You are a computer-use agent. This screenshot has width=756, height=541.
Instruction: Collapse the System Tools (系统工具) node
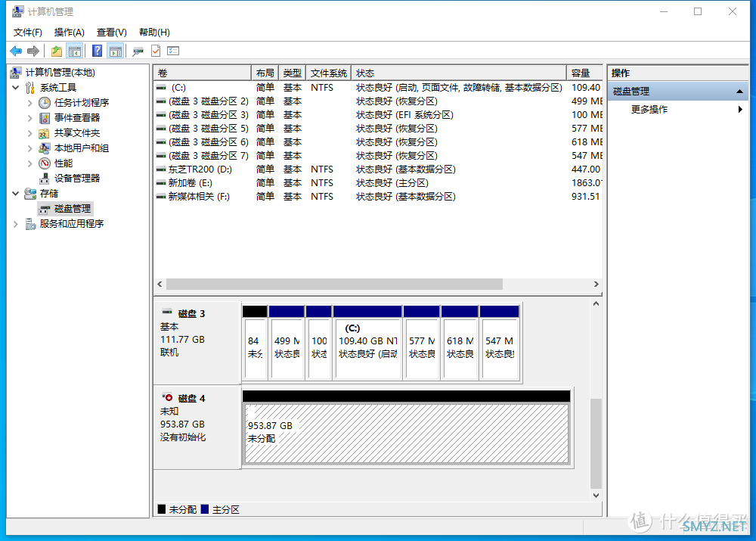(x=15, y=88)
